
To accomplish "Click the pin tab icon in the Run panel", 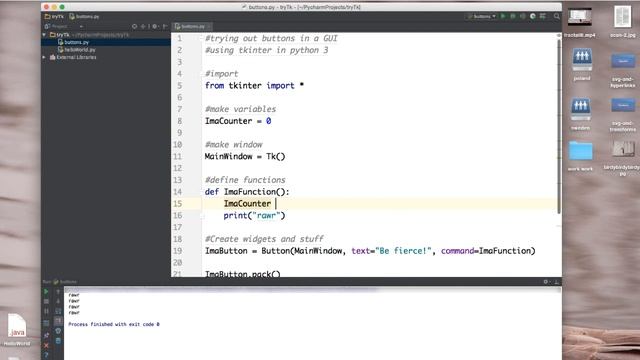I will point(46,335).
